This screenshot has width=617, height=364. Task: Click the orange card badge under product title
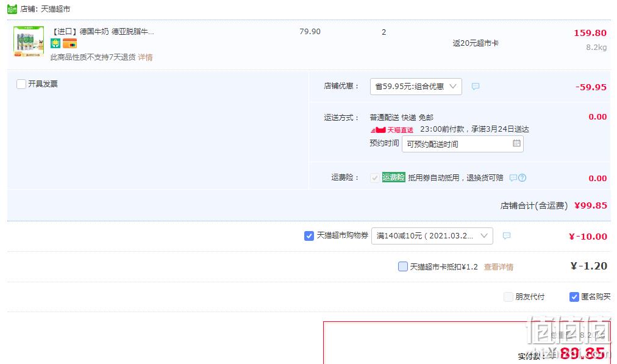pos(70,43)
